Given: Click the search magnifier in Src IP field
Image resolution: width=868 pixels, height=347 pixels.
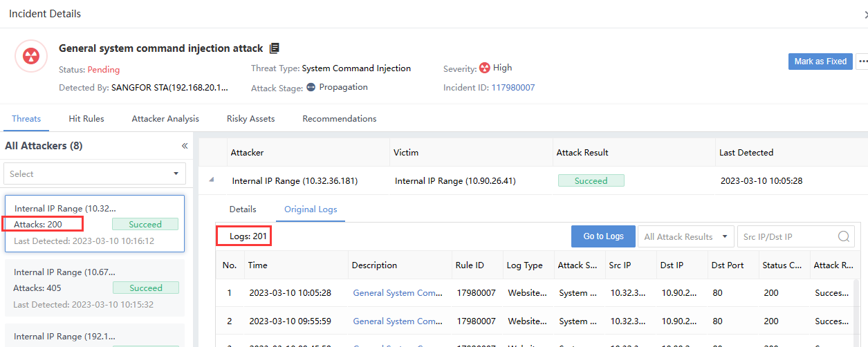Looking at the screenshot, I should (844, 236).
